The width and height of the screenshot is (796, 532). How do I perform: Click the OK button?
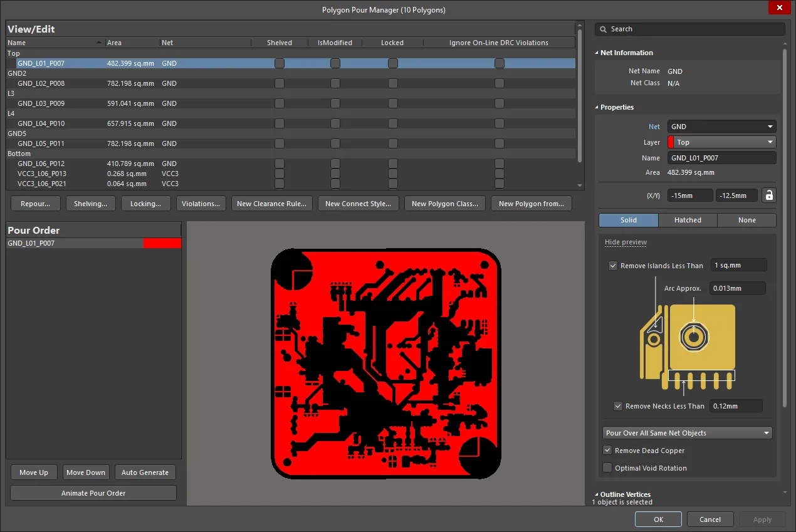pos(658,519)
